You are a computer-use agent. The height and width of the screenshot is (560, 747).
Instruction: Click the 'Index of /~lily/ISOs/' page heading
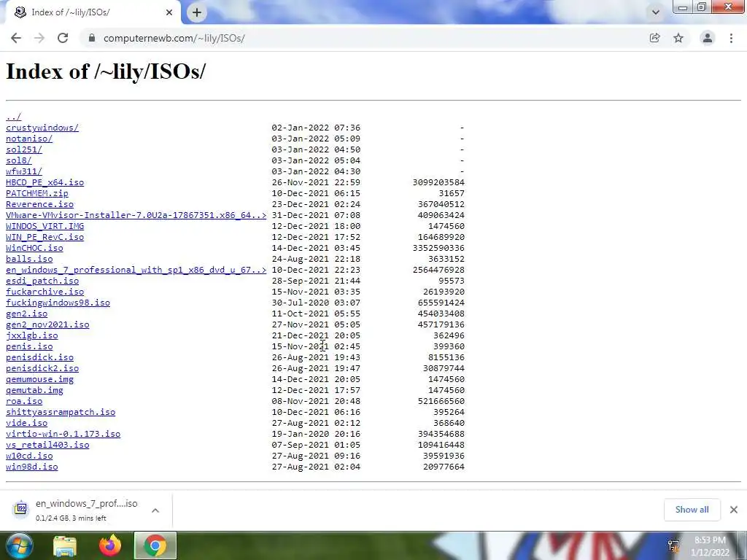[106, 72]
